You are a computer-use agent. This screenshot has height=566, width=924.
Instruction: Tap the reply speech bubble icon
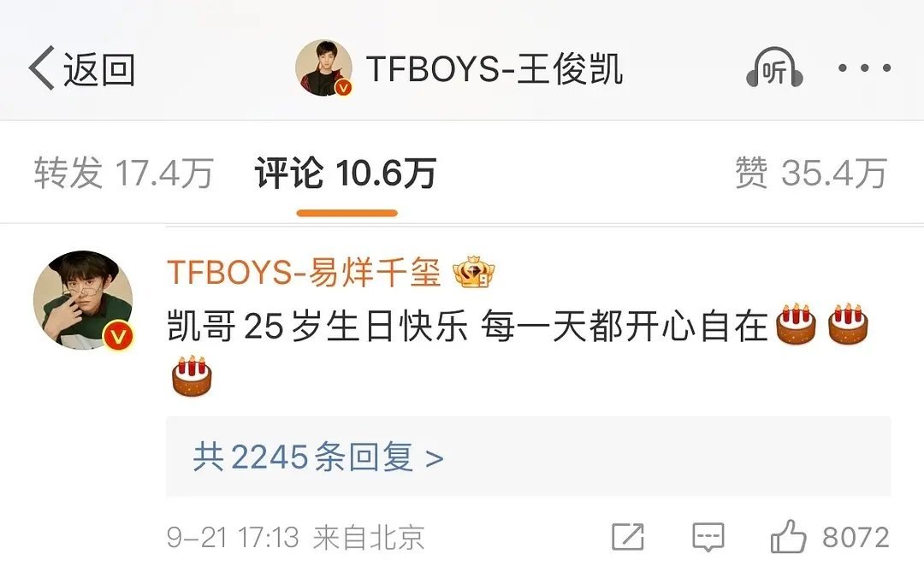[708, 537]
